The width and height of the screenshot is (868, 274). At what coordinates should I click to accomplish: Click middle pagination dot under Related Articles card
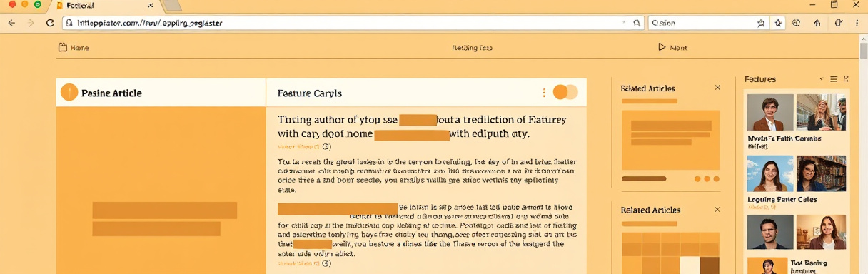[x=707, y=179]
